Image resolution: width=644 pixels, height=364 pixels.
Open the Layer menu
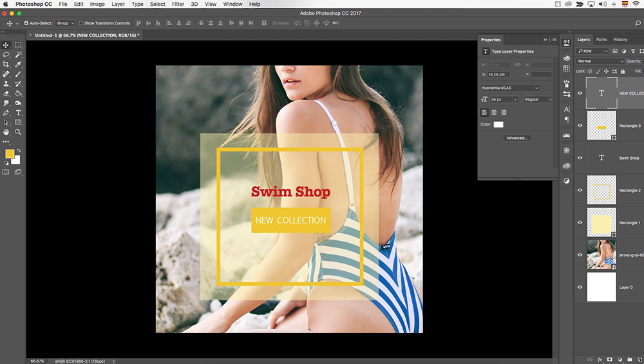118,4
